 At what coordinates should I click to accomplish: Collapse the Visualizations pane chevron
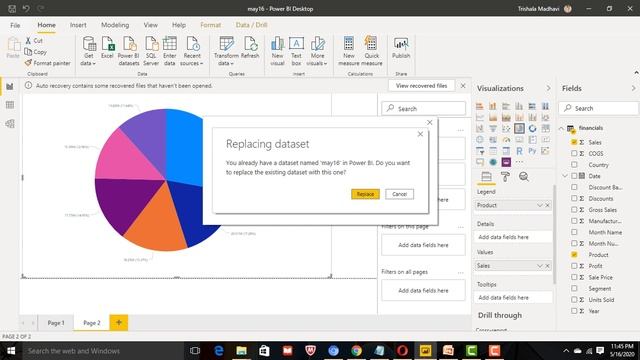click(x=548, y=88)
